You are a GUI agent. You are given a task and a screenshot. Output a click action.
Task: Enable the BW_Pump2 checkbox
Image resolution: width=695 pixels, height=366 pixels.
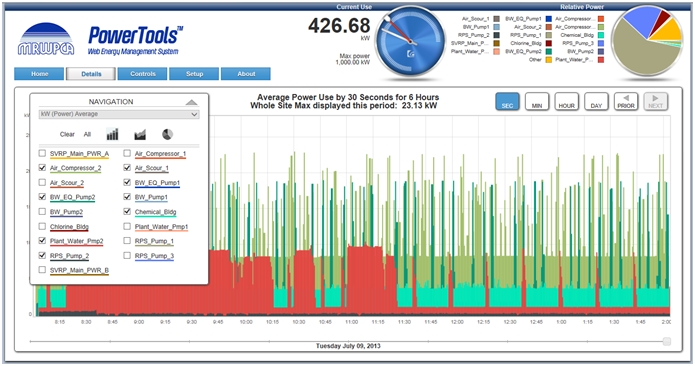pos(42,212)
